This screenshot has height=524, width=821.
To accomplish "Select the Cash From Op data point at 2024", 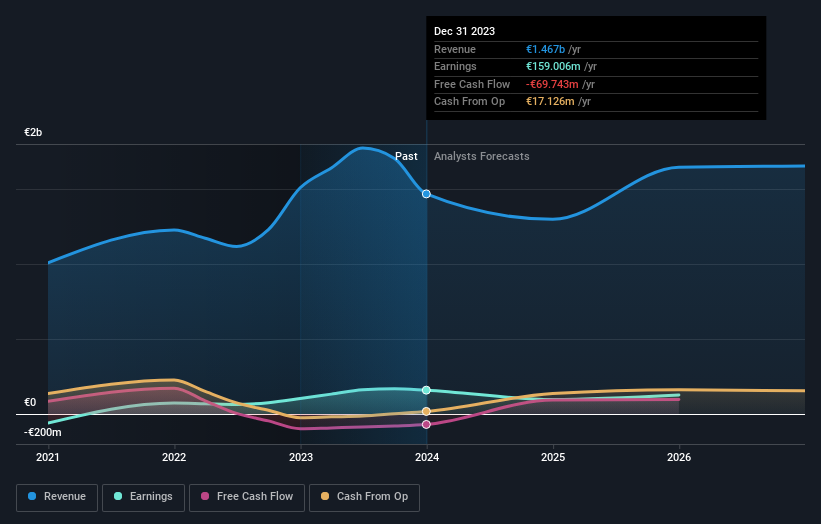I will [x=426, y=411].
